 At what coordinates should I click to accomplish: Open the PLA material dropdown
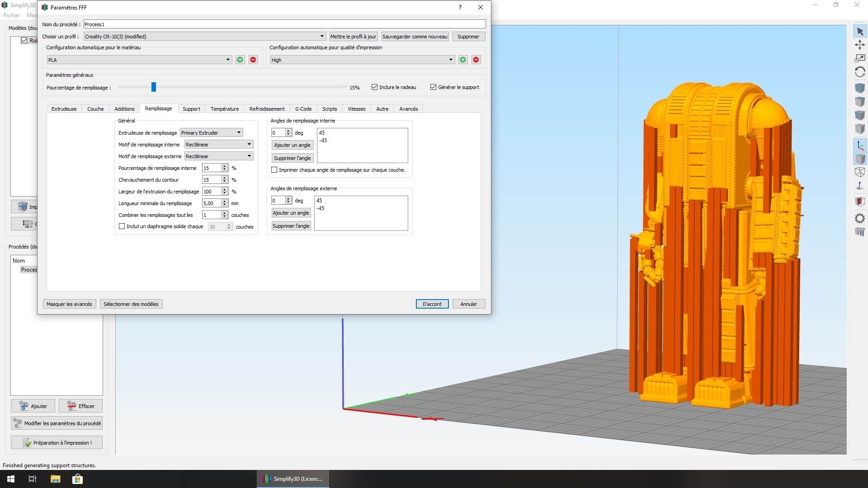click(139, 60)
